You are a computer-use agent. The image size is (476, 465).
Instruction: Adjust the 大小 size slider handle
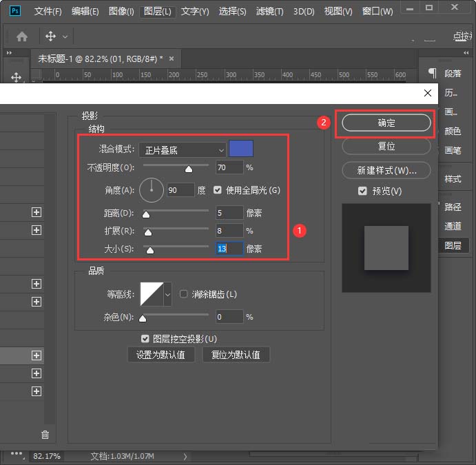(x=150, y=250)
